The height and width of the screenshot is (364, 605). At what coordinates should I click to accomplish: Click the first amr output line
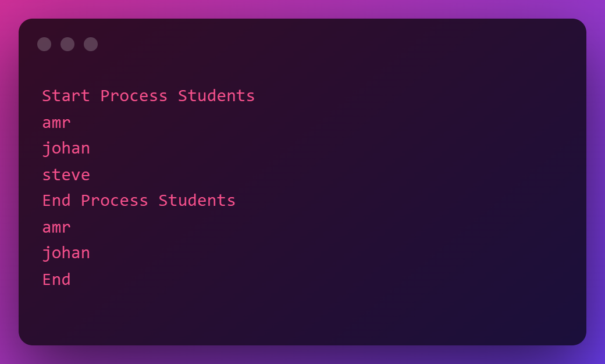coord(56,123)
